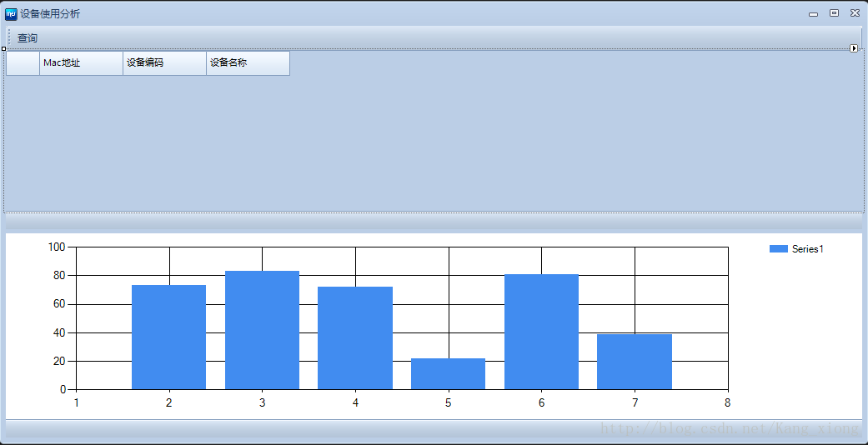Minimize the 设备使用分析 window
The width and height of the screenshot is (868, 445).
click(813, 14)
